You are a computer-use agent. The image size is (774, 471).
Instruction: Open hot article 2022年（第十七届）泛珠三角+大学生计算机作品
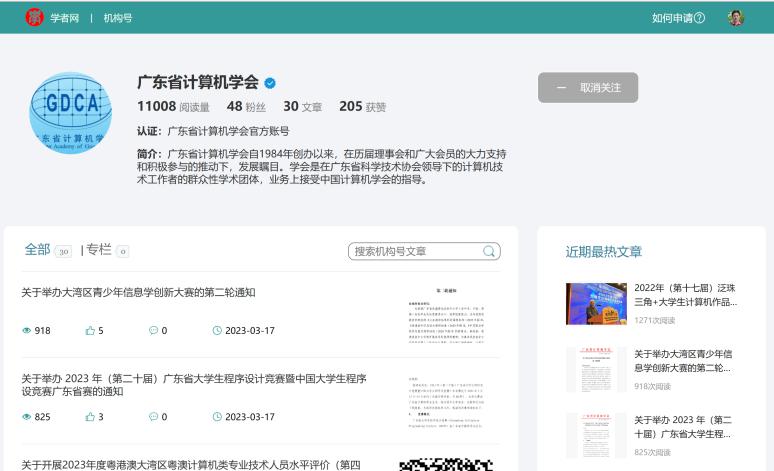pos(686,295)
